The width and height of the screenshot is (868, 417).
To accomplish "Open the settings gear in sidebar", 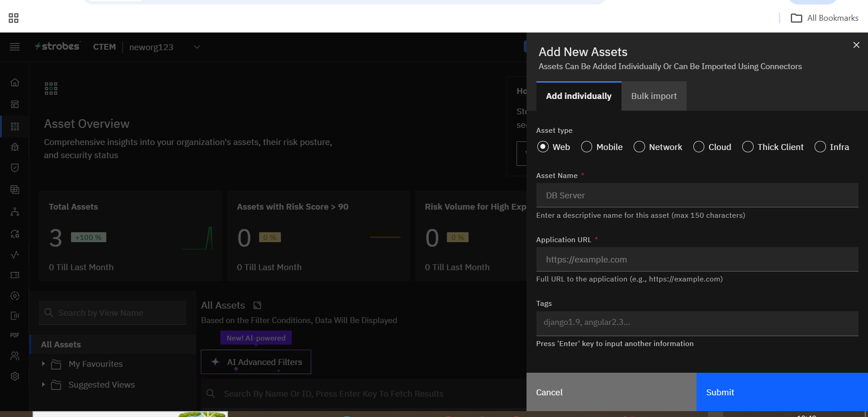I will (x=15, y=376).
